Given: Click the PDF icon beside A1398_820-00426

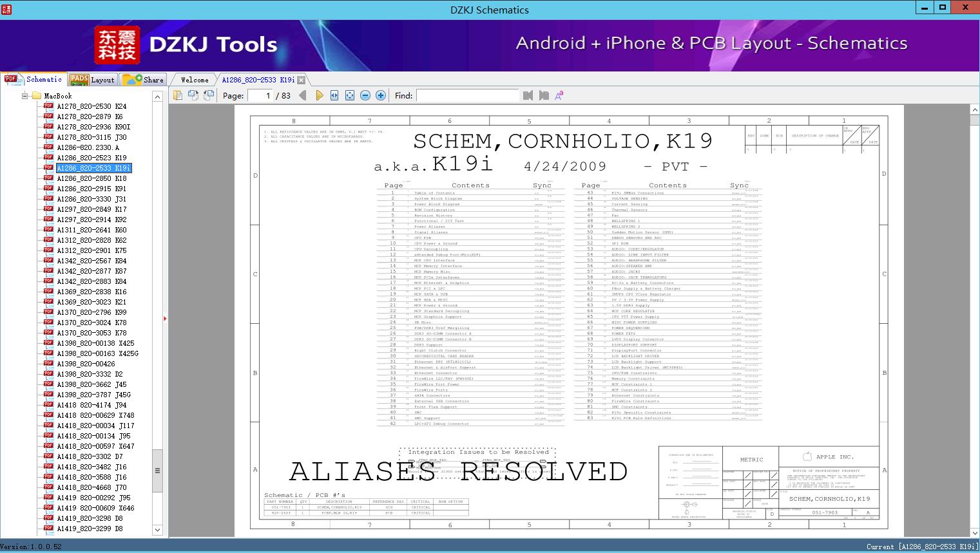Looking at the screenshot, I should pyautogui.click(x=48, y=364).
